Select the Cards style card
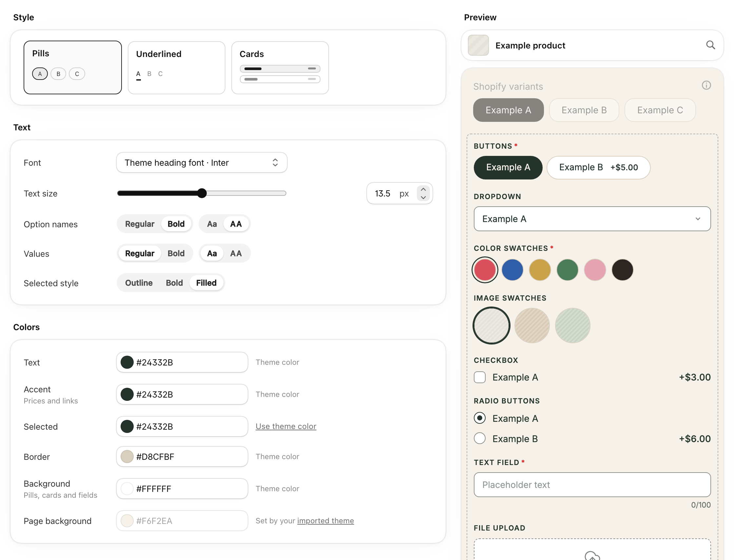The width and height of the screenshot is (734, 560). point(280,68)
